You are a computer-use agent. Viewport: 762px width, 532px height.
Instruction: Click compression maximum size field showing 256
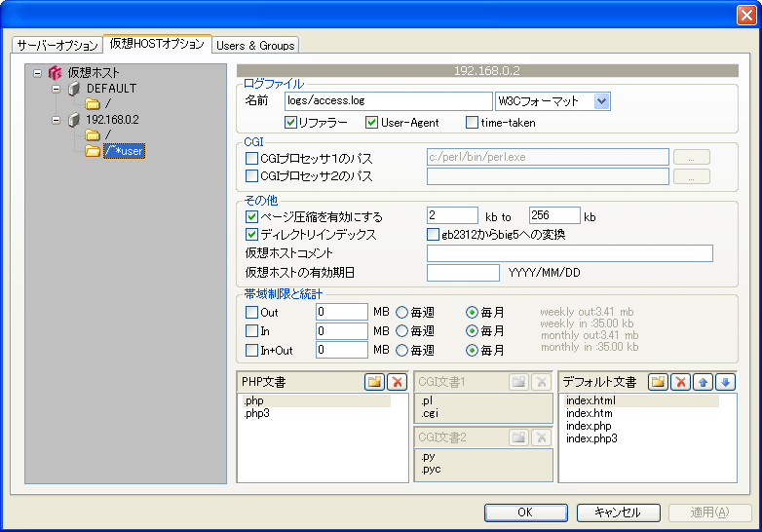[x=554, y=215]
